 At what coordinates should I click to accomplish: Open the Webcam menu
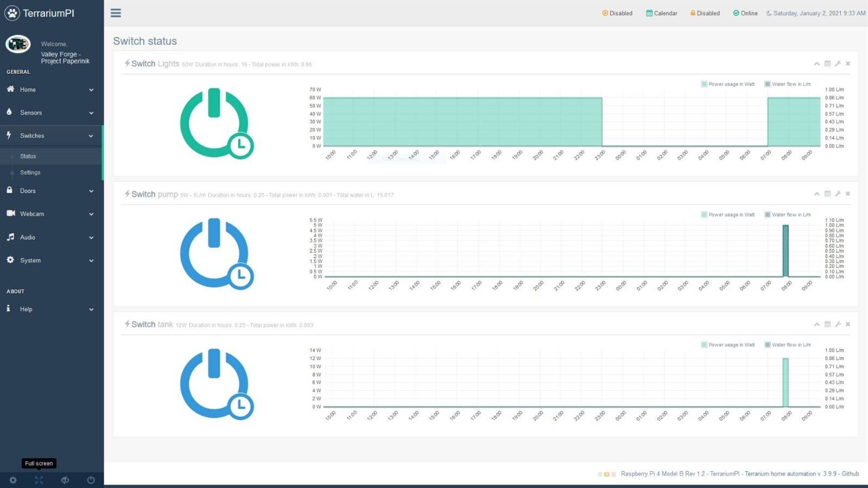pyautogui.click(x=52, y=214)
